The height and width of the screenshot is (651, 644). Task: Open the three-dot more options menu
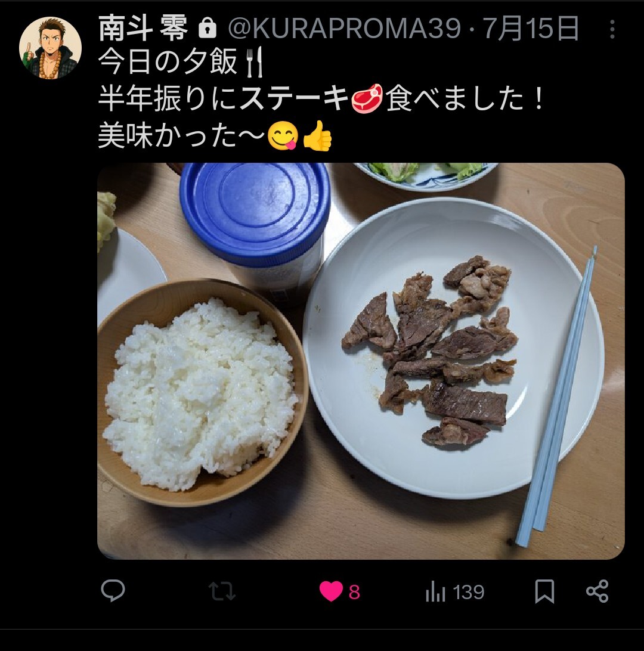[x=612, y=29]
